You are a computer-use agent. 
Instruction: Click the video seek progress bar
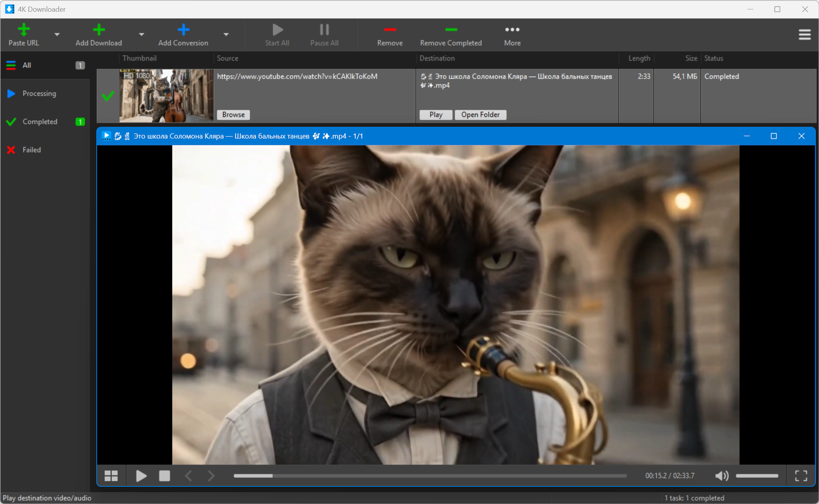pos(430,476)
